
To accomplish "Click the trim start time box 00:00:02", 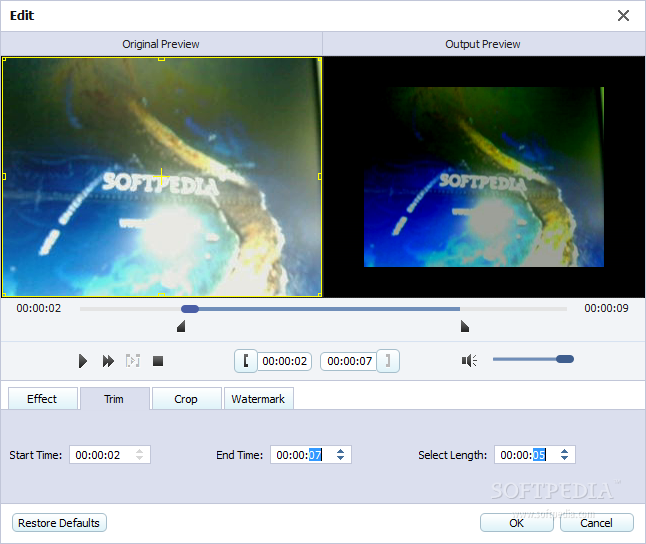I will tap(284, 361).
